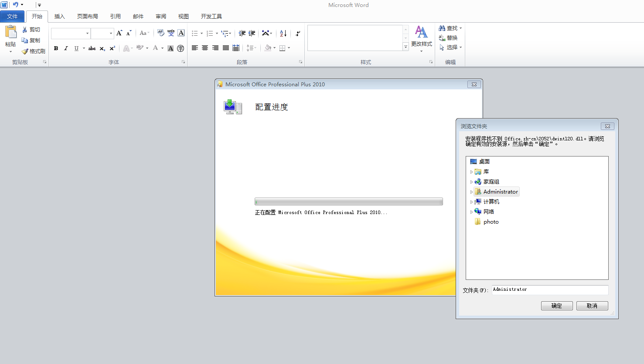
Task: Click the Undo arrow in quick access toolbar
Action: pos(15,5)
